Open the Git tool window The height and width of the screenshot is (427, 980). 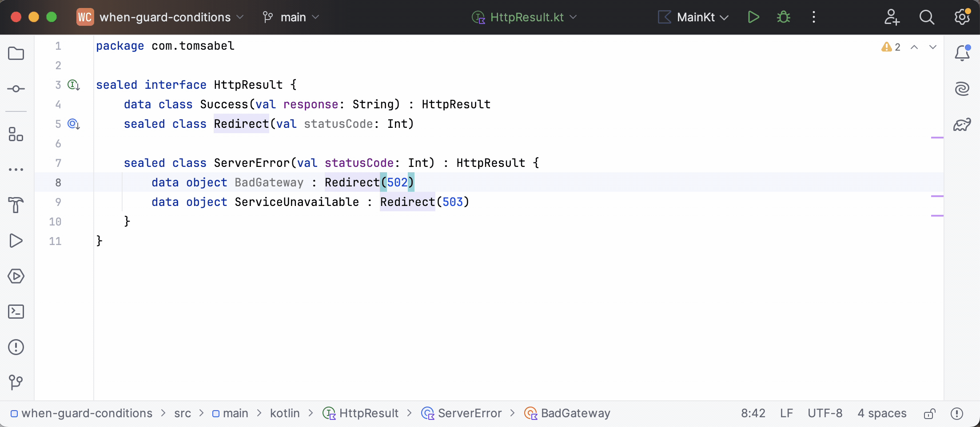[16, 382]
